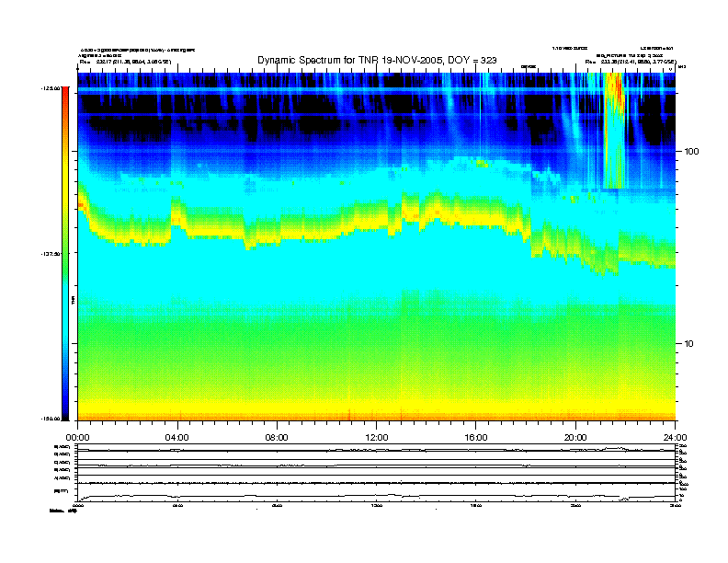
Task: Click the 12:00 time axis label
Action: click(x=377, y=438)
